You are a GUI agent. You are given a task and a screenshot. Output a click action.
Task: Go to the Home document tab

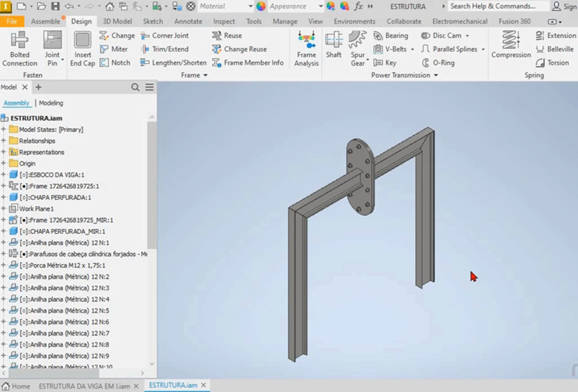(16, 386)
